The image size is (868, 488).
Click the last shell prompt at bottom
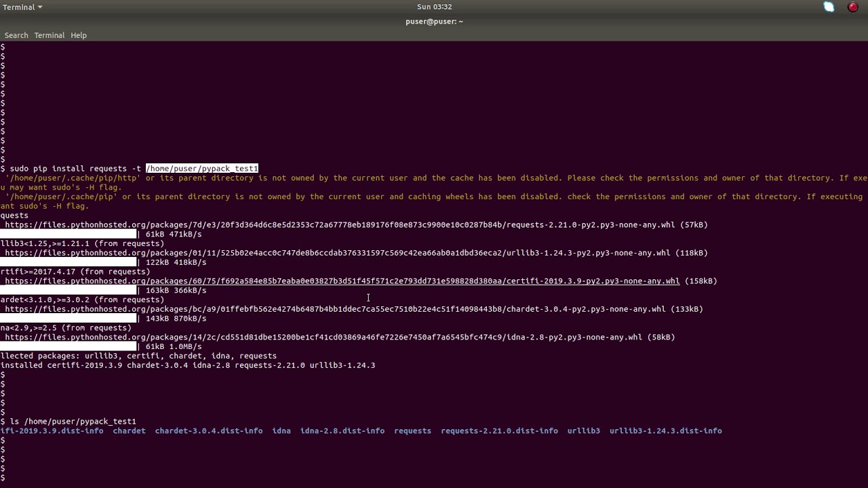tap(3, 478)
